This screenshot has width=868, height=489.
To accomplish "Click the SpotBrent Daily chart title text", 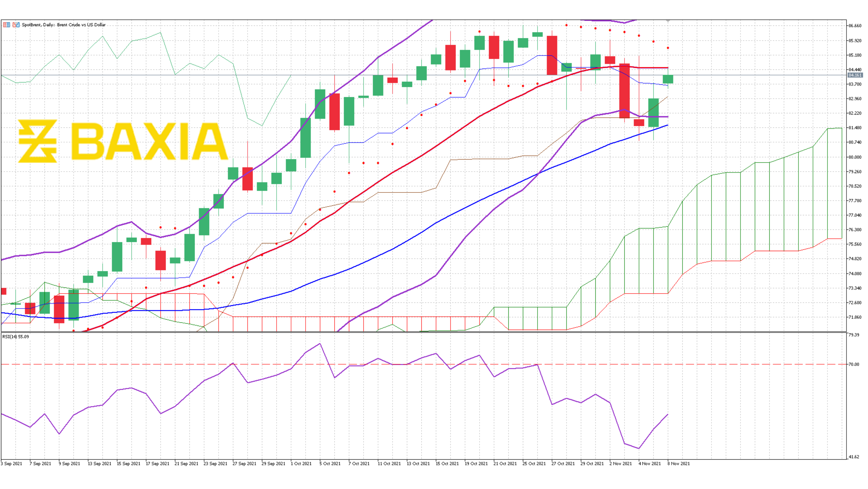I will tap(64, 25).
